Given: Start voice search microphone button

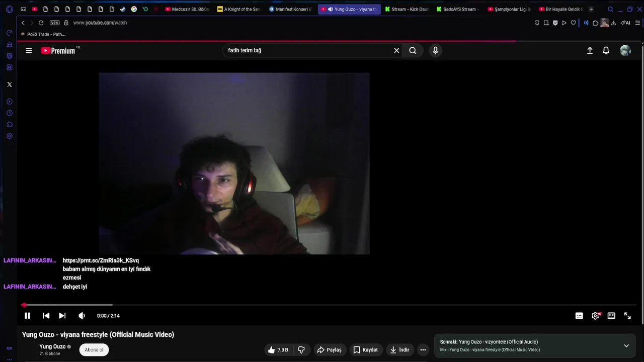Looking at the screenshot, I should 436,50.
